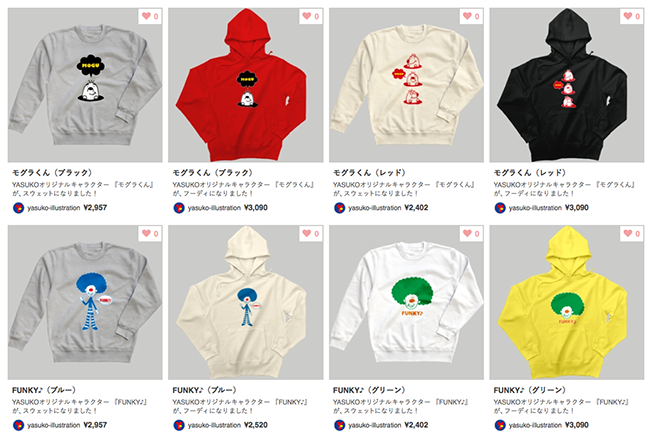The image size is (652, 439).
Task: Like the yellow FUNKY♪ (グリーン) hoodie
Action: click(632, 234)
